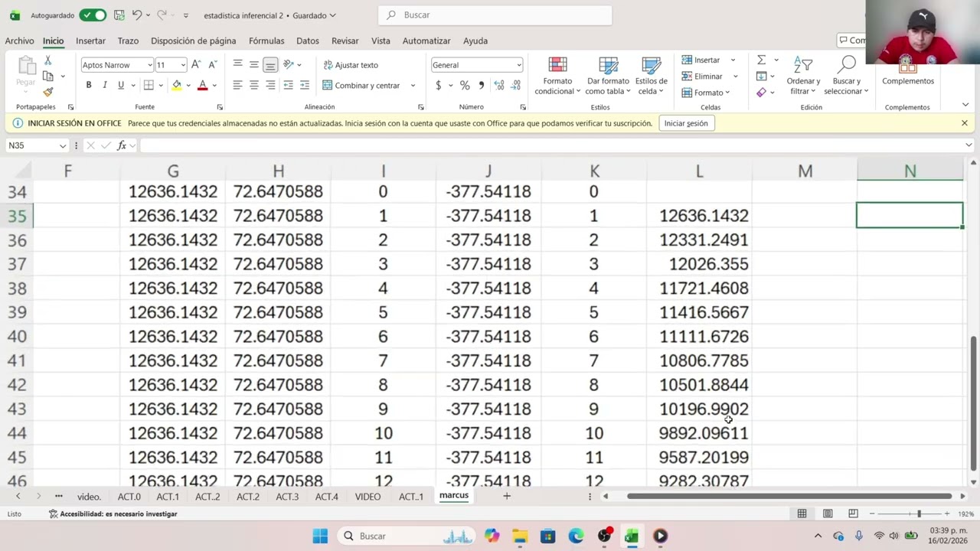
Task: Open the font size dropdown
Action: [182, 65]
